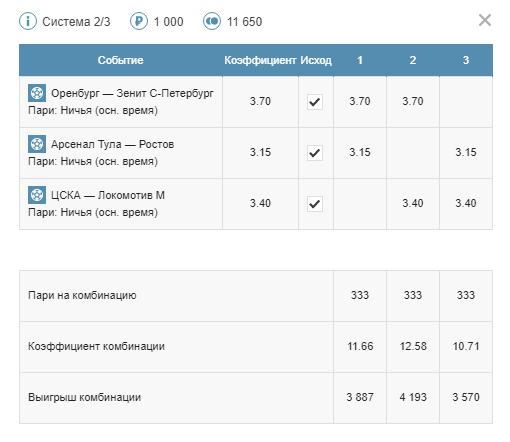
Task: Click the 3.15 value in Коэффициент column
Action: point(260,152)
